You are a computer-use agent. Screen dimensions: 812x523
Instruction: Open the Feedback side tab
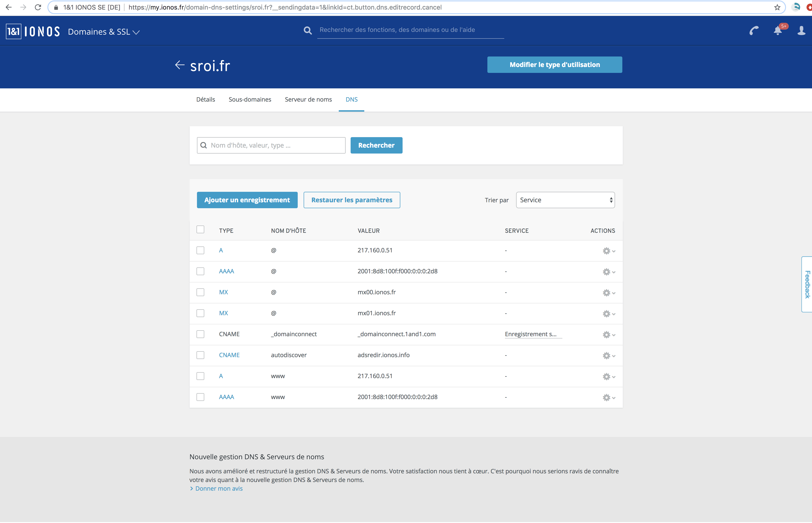807,284
